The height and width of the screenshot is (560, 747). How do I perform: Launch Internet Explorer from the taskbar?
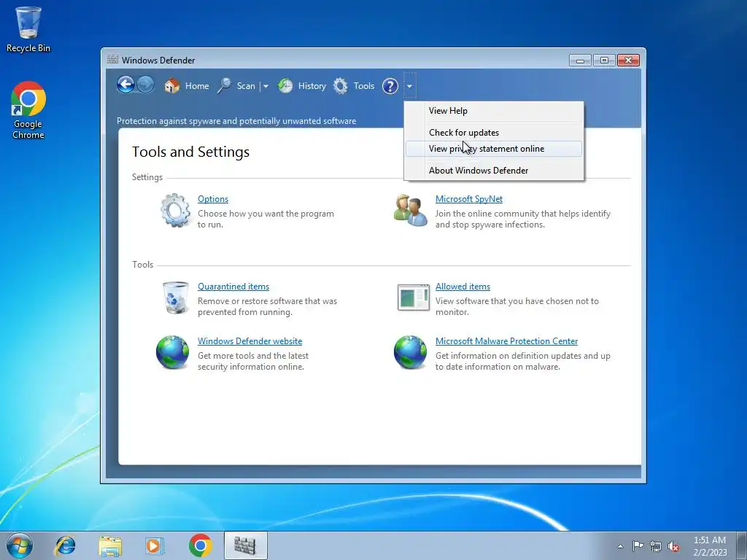65,545
